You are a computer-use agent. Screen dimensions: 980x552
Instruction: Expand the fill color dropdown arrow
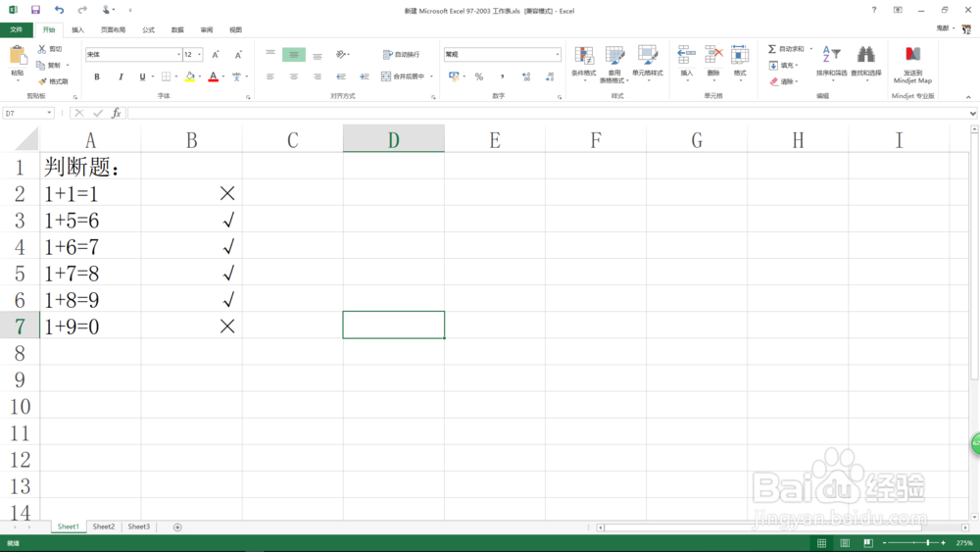click(200, 76)
